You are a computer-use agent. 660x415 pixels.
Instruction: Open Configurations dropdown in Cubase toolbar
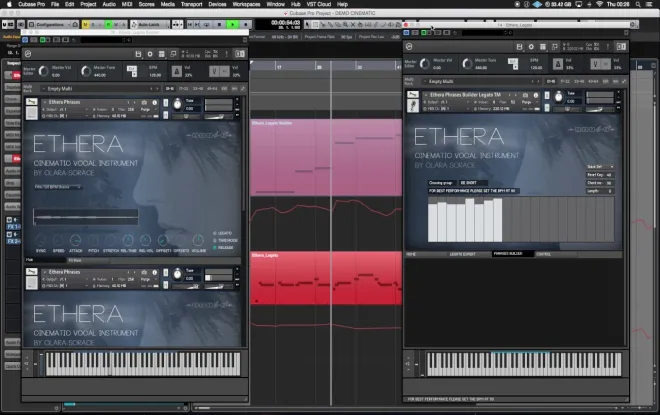point(53,24)
